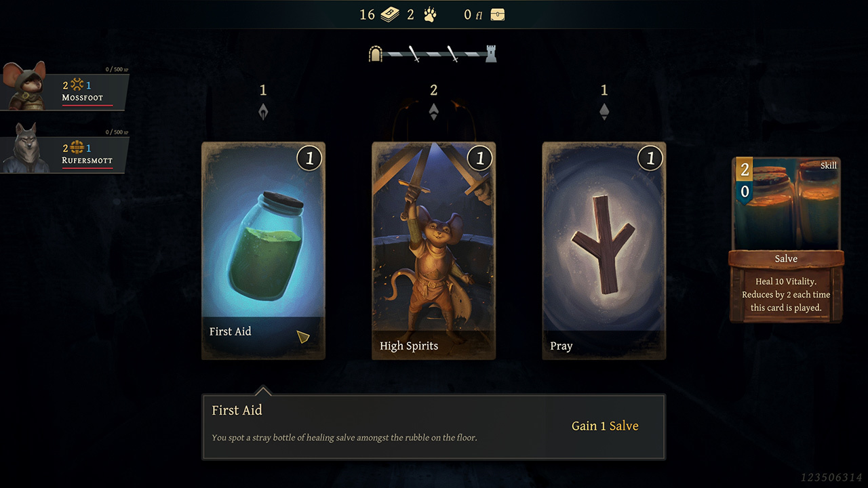Choose the Pray card
Image resolution: width=868 pixels, height=488 pixels.
(604, 251)
